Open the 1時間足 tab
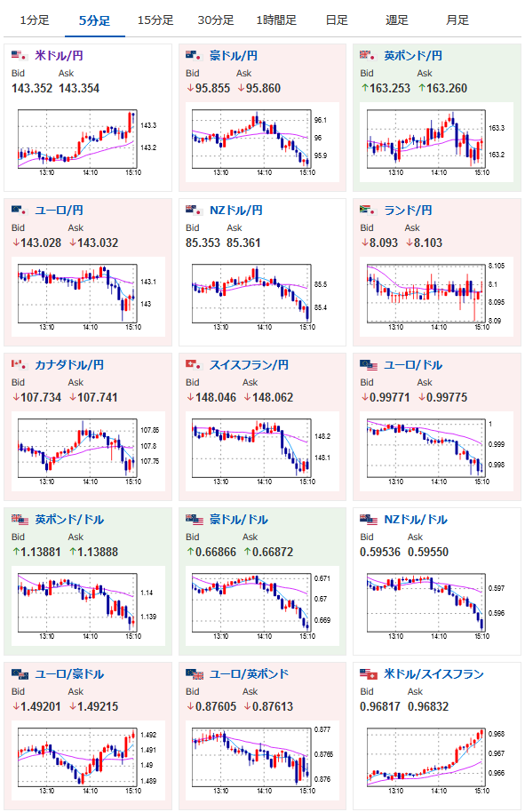Screen dimensions: 525x812 point(276,20)
